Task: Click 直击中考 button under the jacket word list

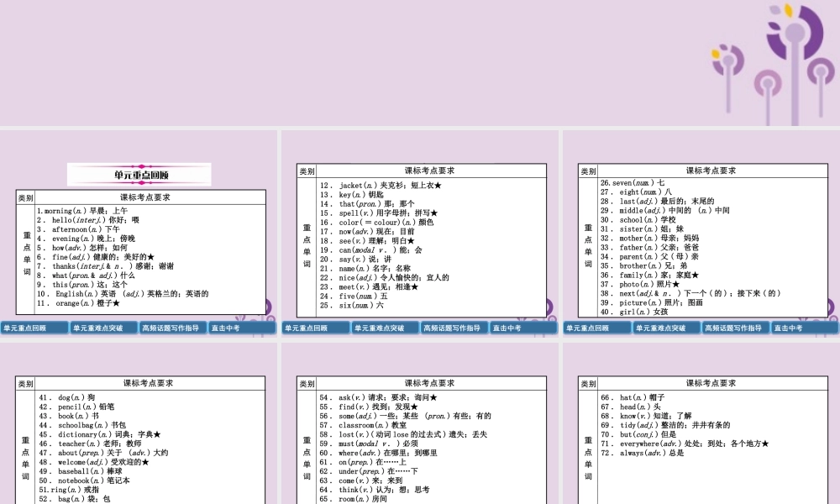Action: click(x=523, y=328)
